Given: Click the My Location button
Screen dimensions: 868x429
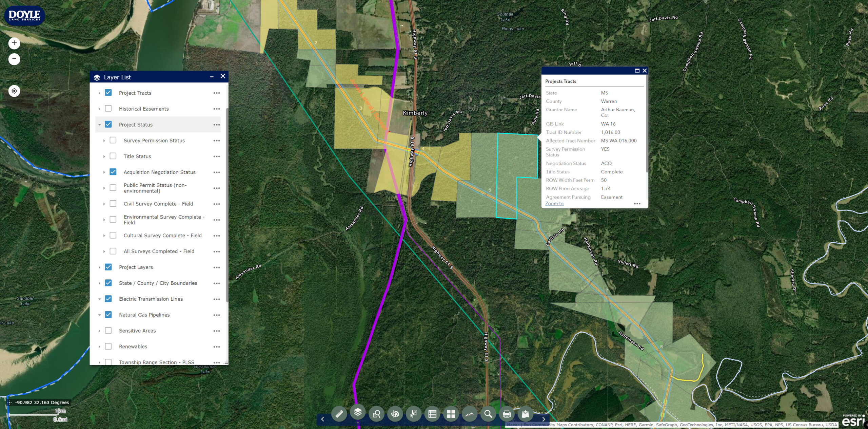Looking at the screenshot, I should [x=14, y=91].
